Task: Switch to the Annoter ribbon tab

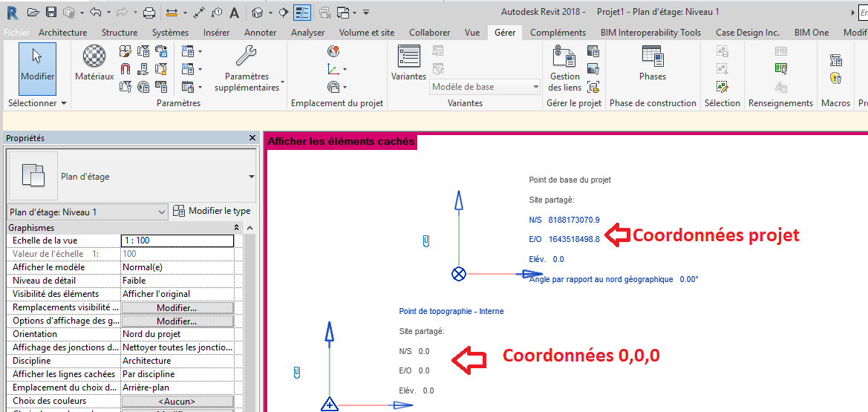Action: (260, 33)
